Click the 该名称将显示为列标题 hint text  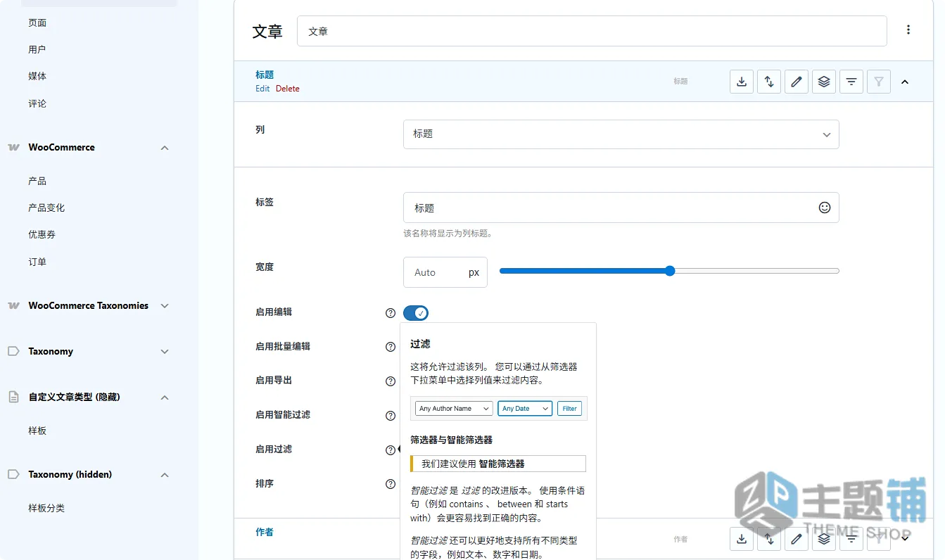(448, 234)
